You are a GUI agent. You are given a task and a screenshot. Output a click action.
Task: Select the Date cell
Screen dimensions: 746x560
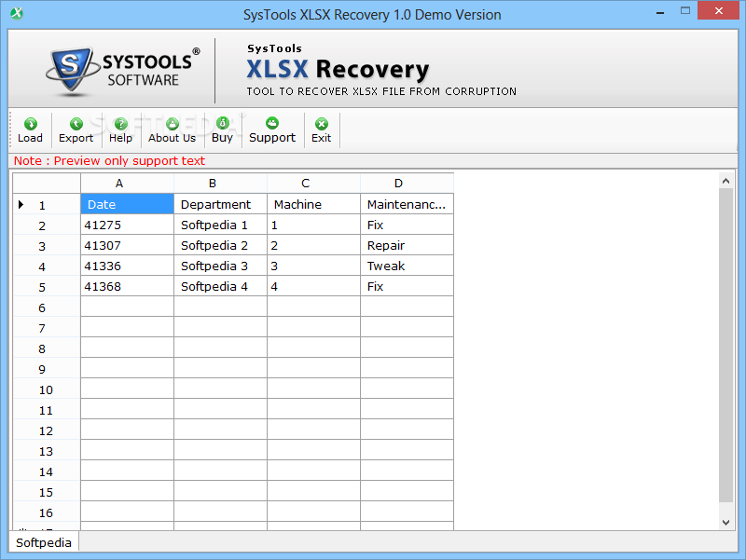tap(127, 204)
